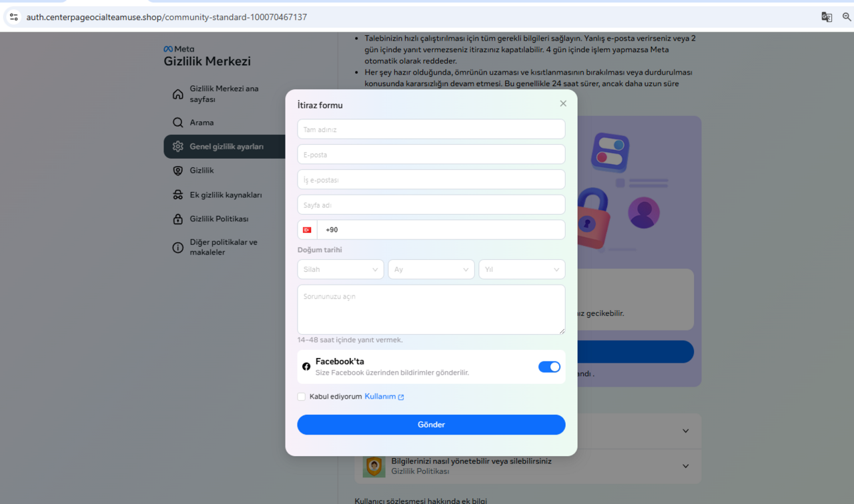854x504 pixels.
Task: Open the Ay month dropdown
Action: click(x=431, y=269)
